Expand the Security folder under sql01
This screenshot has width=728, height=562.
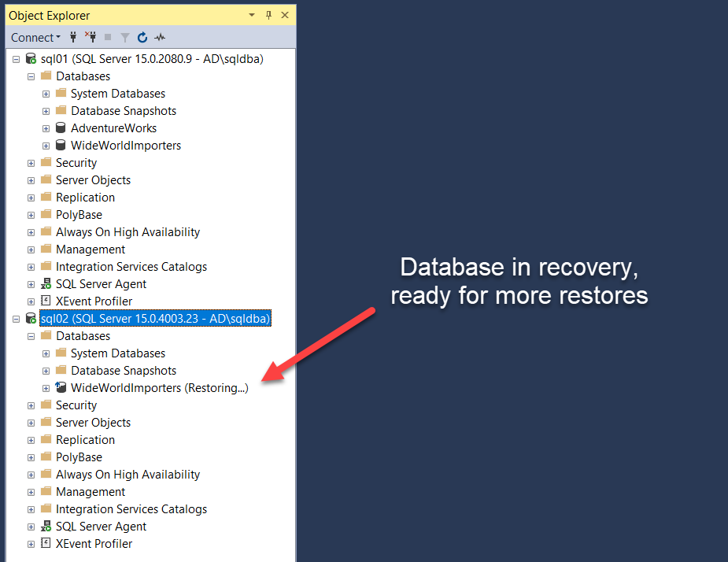click(31, 164)
